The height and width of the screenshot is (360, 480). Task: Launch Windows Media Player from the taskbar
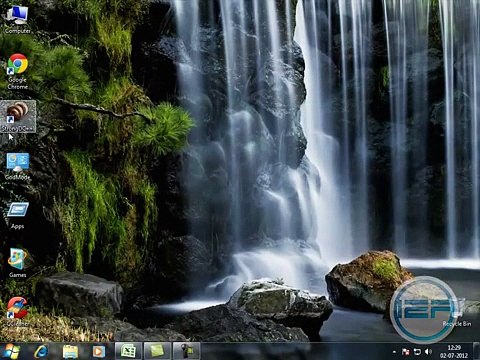tap(99, 351)
